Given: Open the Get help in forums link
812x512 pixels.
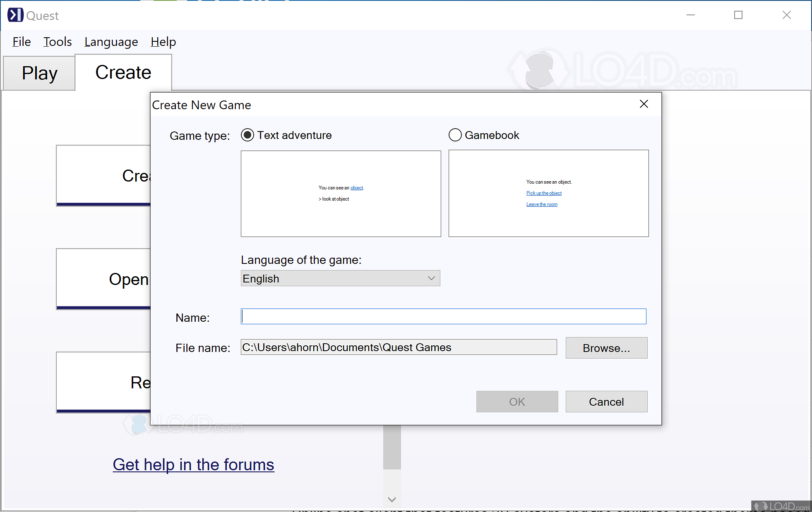Looking at the screenshot, I should point(193,464).
